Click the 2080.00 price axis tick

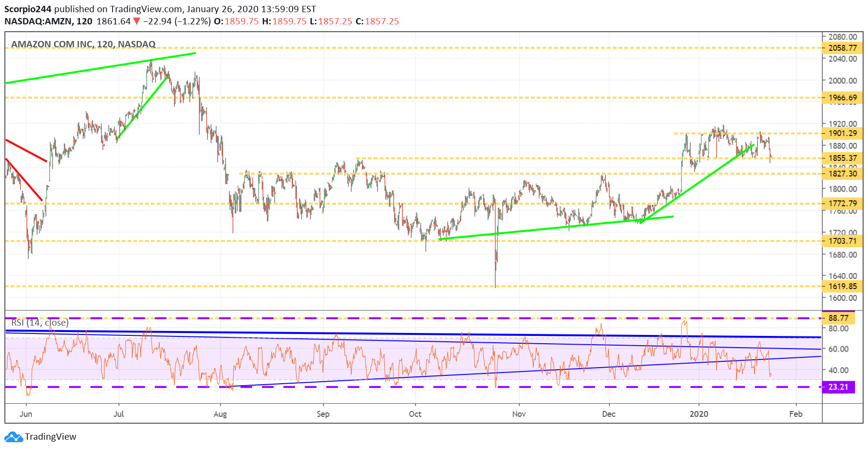coord(843,37)
